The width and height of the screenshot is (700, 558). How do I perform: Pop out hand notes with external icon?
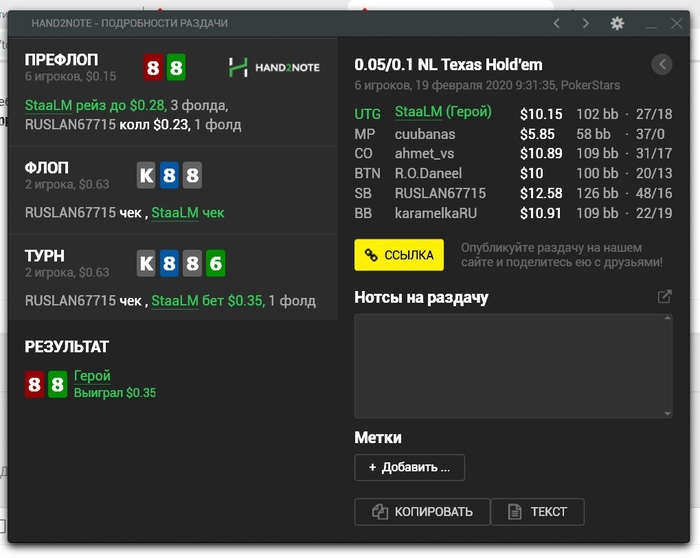pyautogui.click(x=664, y=296)
